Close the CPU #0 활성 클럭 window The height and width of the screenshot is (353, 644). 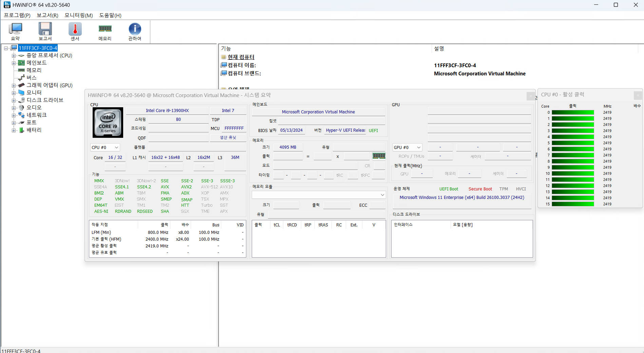[x=638, y=95]
